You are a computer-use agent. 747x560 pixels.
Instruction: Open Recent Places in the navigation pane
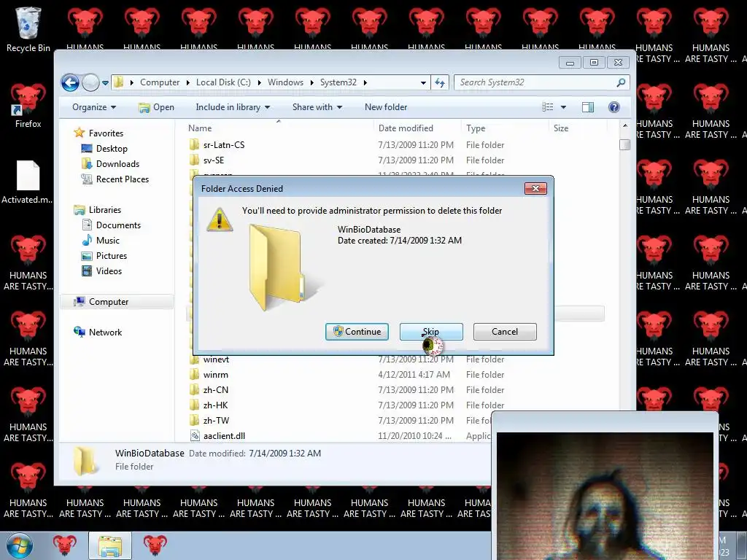pyautogui.click(x=115, y=179)
